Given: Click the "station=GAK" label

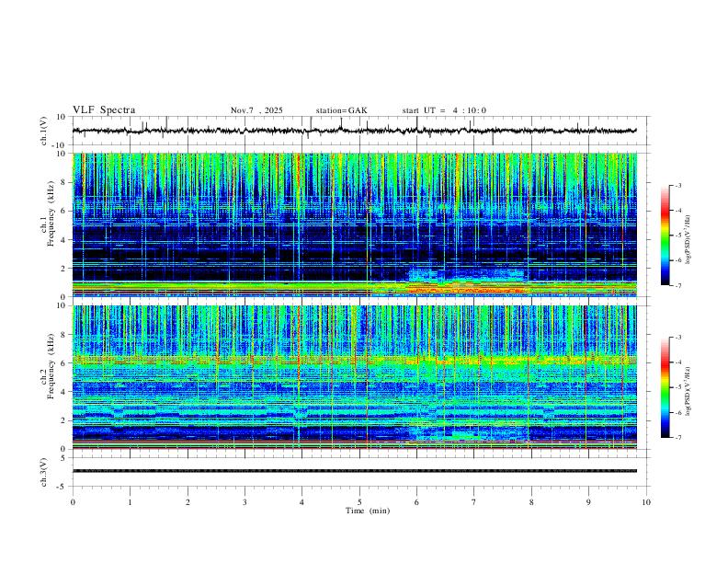Looking at the screenshot, I should [341, 110].
